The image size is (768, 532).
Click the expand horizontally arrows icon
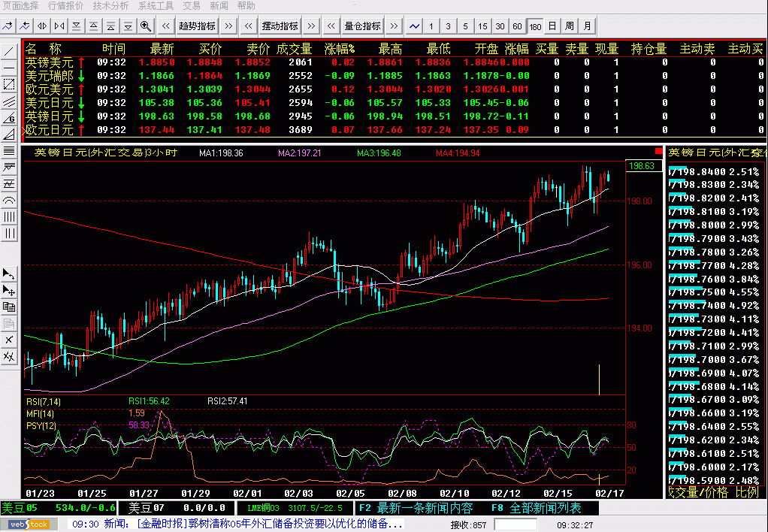coord(42,26)
